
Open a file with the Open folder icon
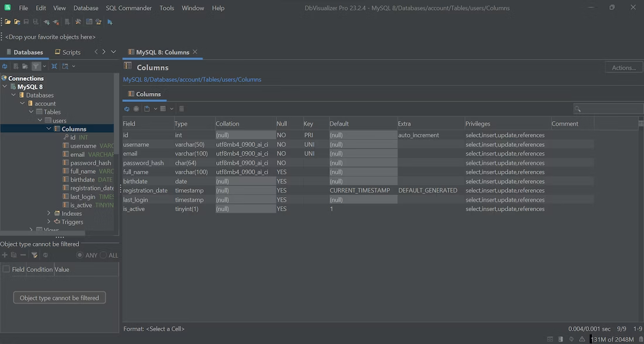(6, 22)
